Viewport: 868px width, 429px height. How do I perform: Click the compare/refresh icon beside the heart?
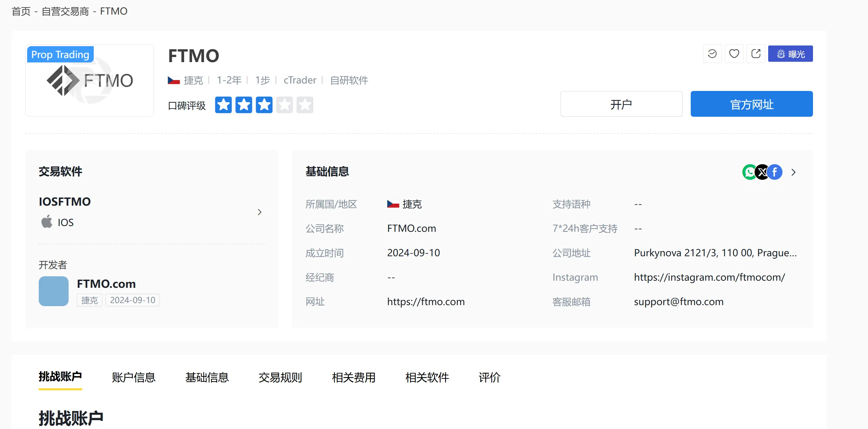coord(712,54)
